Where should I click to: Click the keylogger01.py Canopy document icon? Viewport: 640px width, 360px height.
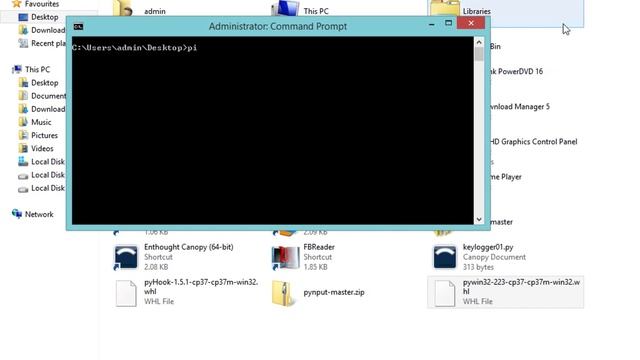click(x=444, y=257)
